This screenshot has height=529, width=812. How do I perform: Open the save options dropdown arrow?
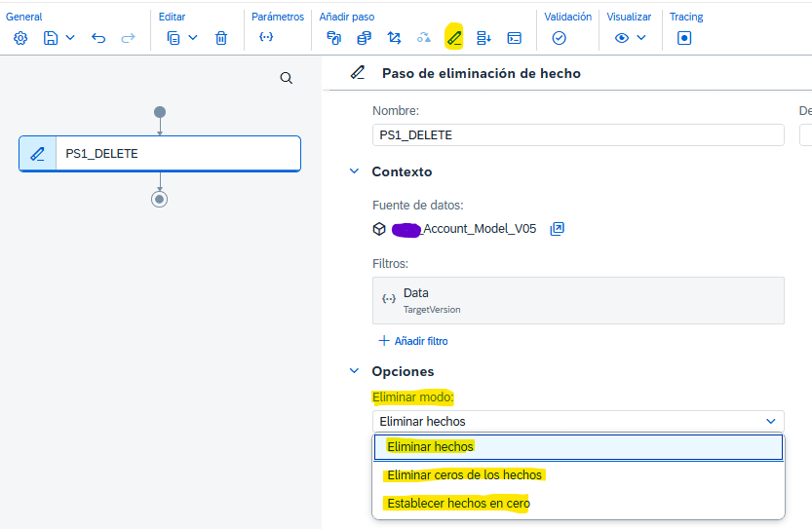click(70, 38)
